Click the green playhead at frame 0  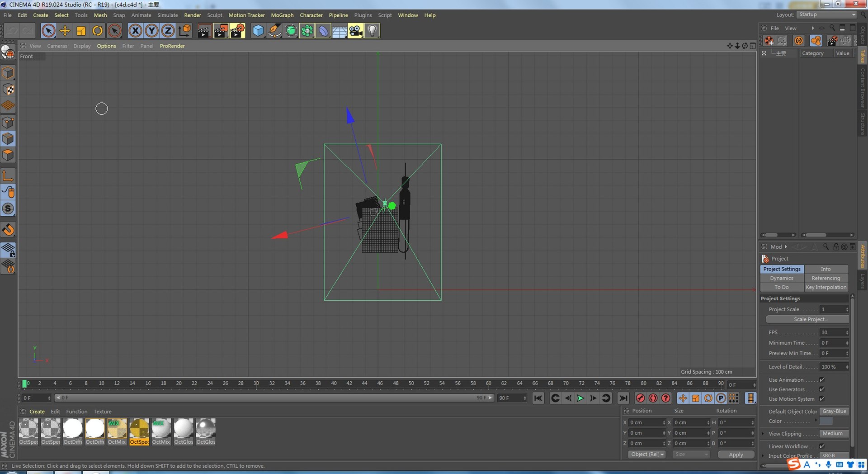point(24,384)
